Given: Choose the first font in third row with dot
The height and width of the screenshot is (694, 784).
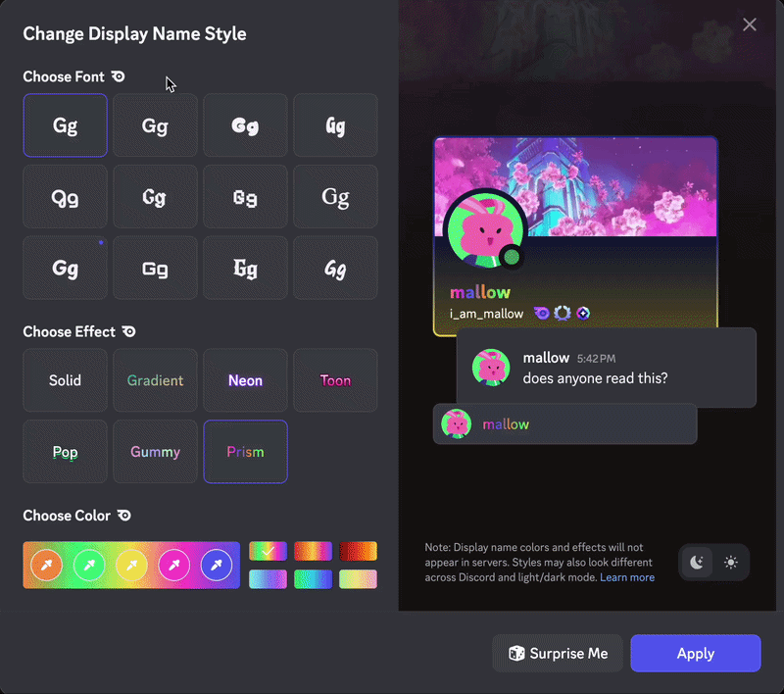Looking at the screenshot, I should tap(65, 268).
